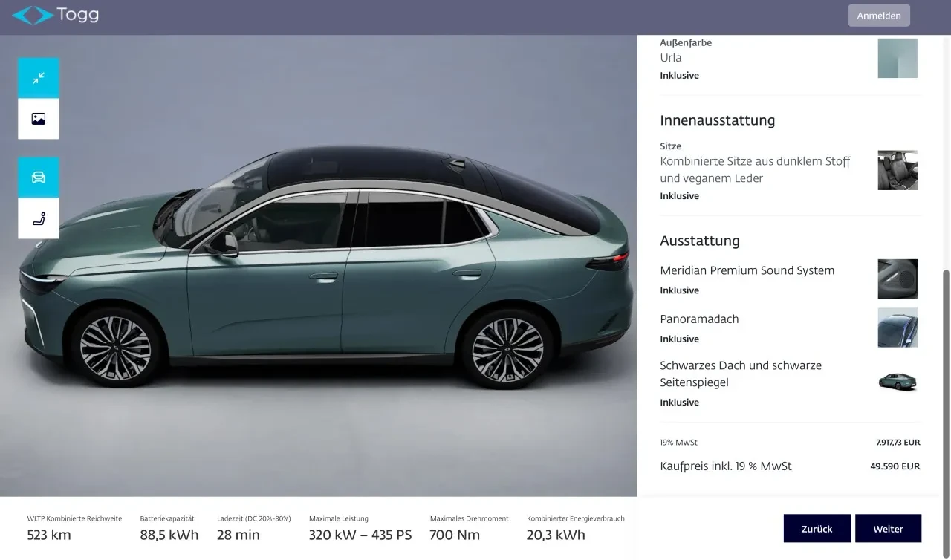Open the black roof and mirrors thumbnail
Viewport: 951px width, 560px height.
tap(898, 382)
